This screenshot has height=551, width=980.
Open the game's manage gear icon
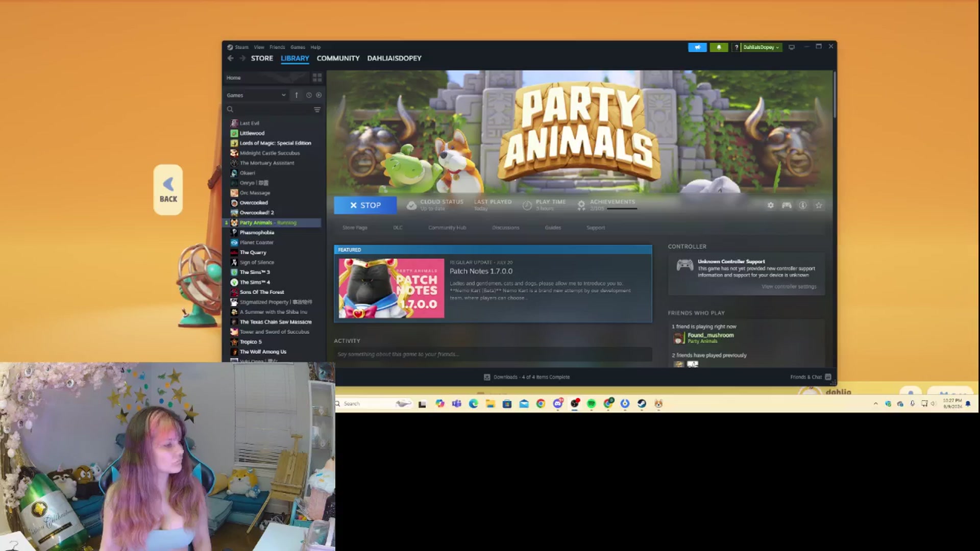tap(770, 205)
